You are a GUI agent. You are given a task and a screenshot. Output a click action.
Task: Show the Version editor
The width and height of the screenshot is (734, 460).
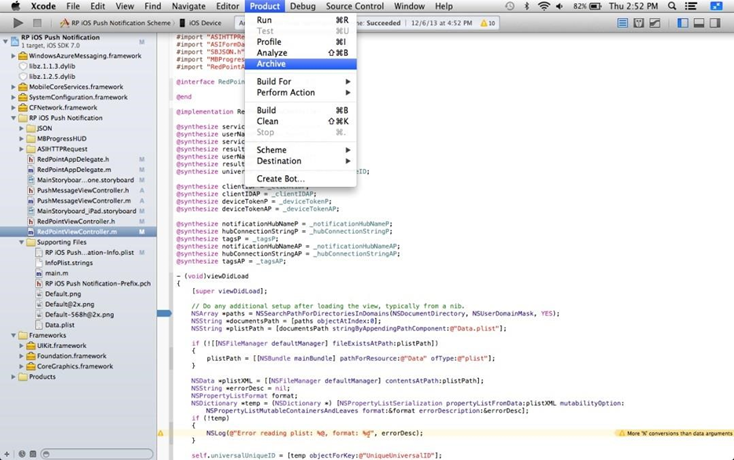[x=654, y=22]
